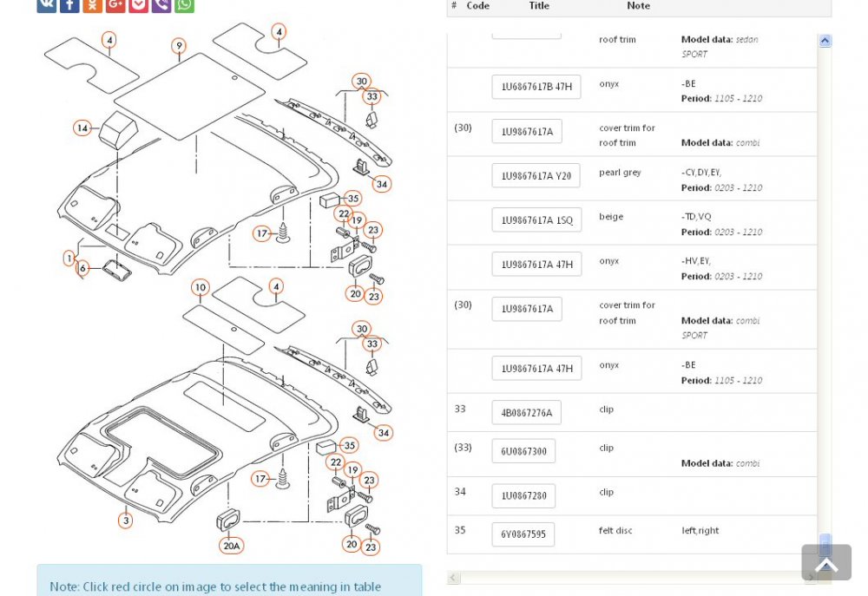
Task: Select circle 17 in the upper diagram
Action: click(262, 233)
